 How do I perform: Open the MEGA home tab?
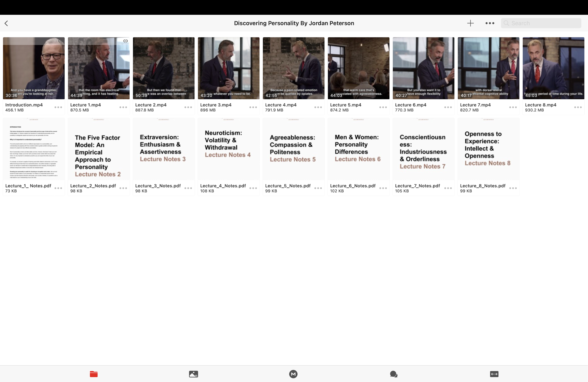point(293,374)
